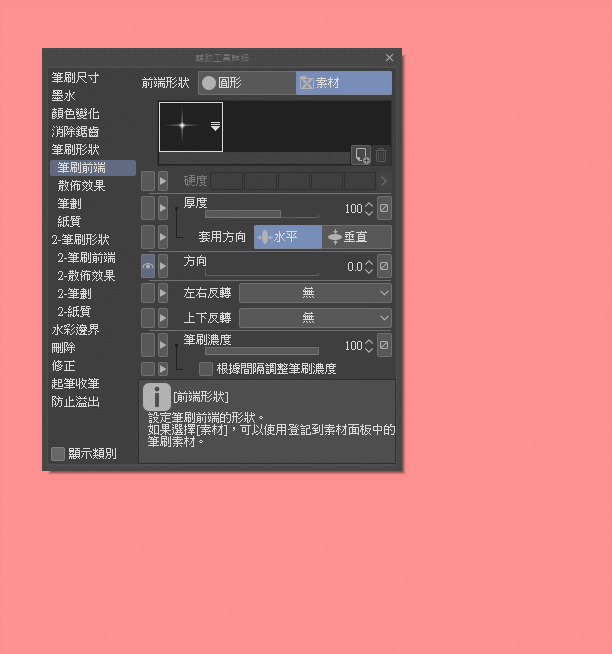
Task: Click the 硬度 preset right arrow
Action: 384,181
